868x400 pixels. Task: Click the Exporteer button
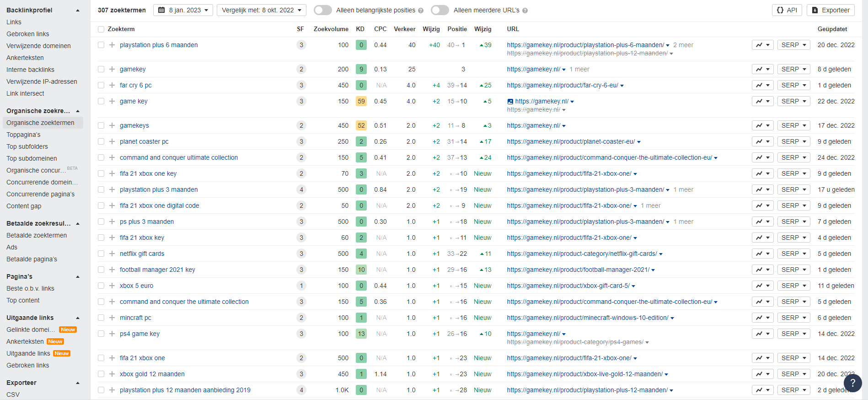[x=831, y=10]
